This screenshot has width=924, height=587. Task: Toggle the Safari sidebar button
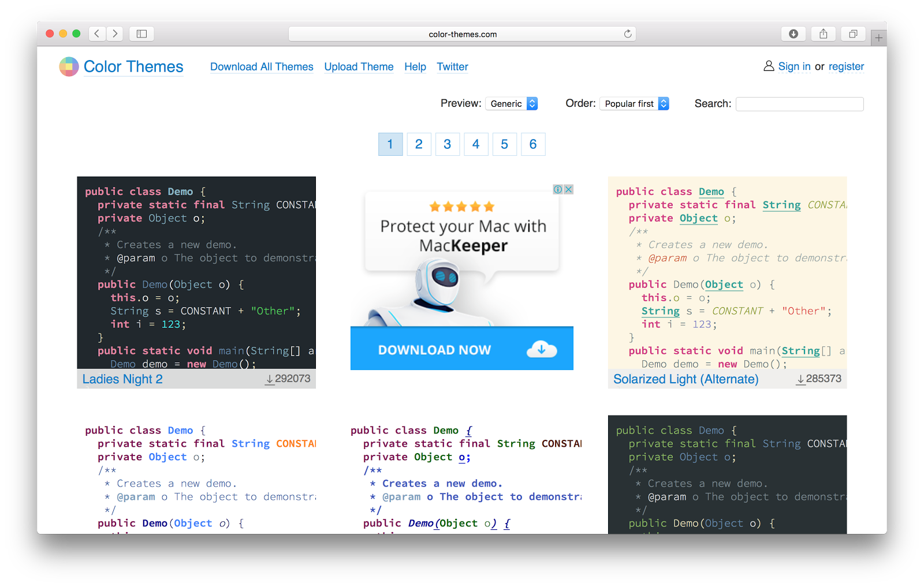tap(141, 33)
